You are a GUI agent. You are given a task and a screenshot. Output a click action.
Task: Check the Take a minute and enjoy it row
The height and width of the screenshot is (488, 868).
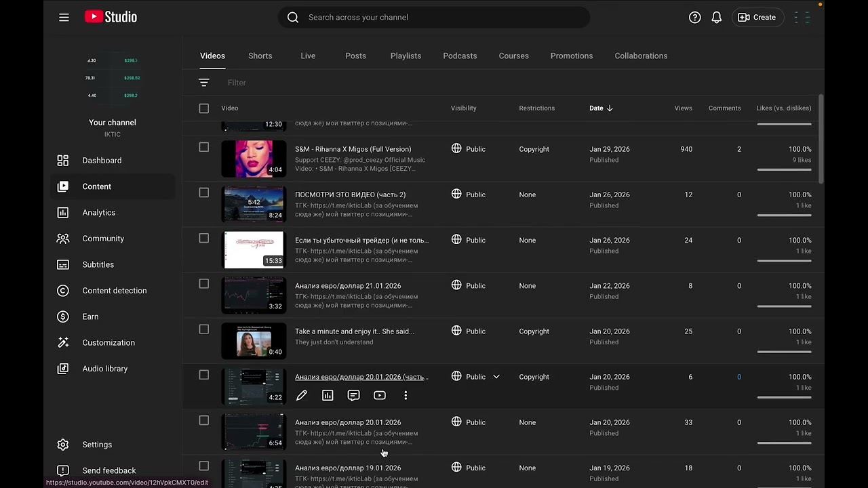[x=204, y=329]
